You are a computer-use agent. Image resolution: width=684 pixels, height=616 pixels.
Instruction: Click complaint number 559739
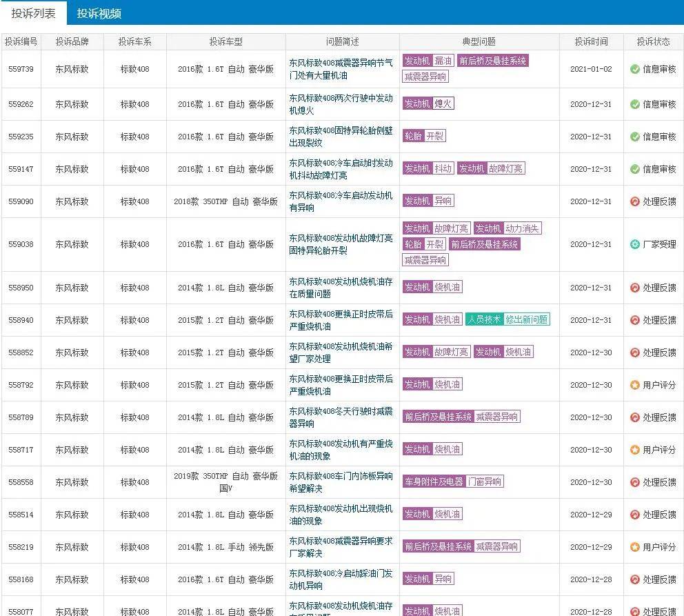point(21,69)
